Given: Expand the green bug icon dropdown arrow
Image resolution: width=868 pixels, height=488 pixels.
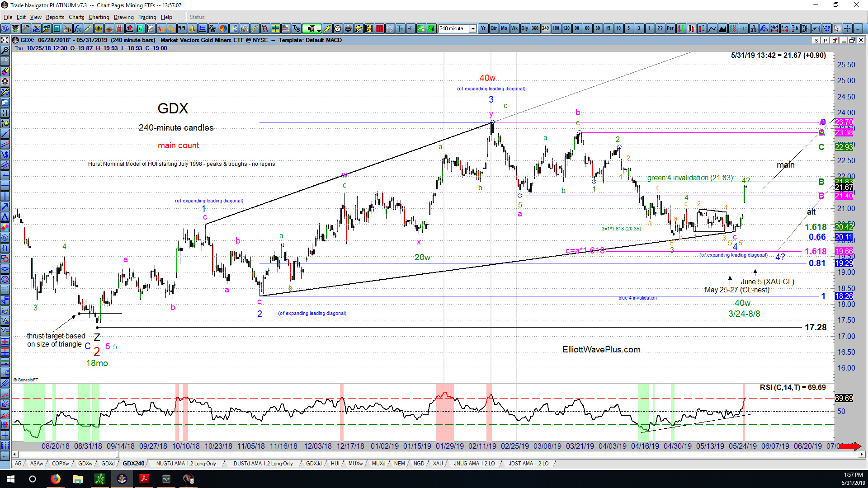Looking at the screenshot, I should [x=319, y=30].
